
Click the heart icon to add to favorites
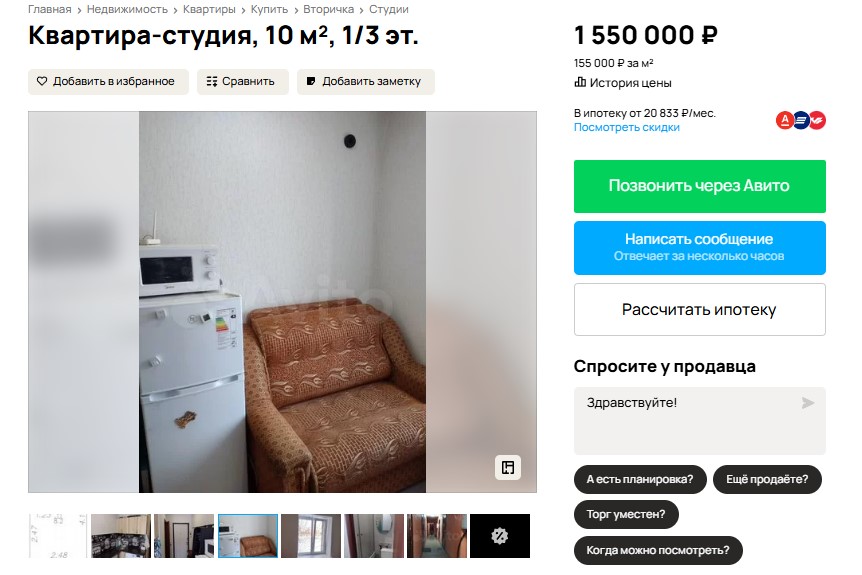42,81
